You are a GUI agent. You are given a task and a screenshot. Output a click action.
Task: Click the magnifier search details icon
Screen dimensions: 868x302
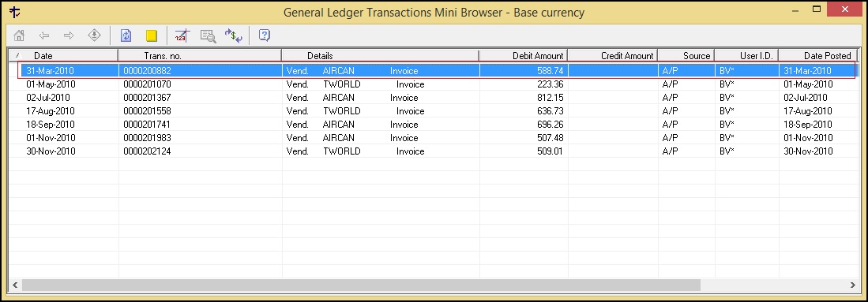point(209,36)
